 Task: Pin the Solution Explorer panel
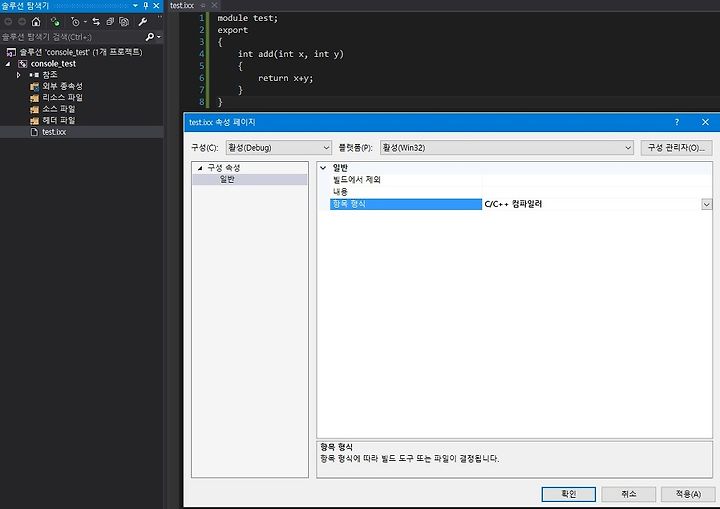[146, 6]
